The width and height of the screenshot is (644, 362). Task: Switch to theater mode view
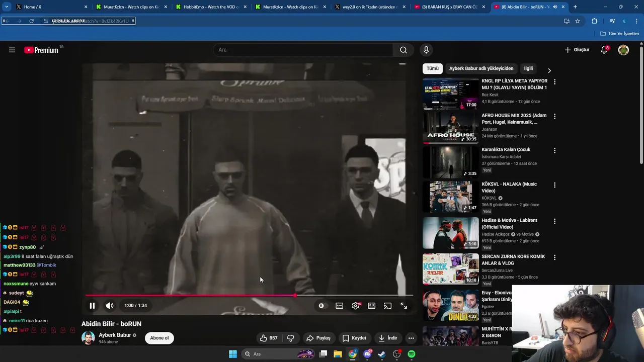pos(371,306)
